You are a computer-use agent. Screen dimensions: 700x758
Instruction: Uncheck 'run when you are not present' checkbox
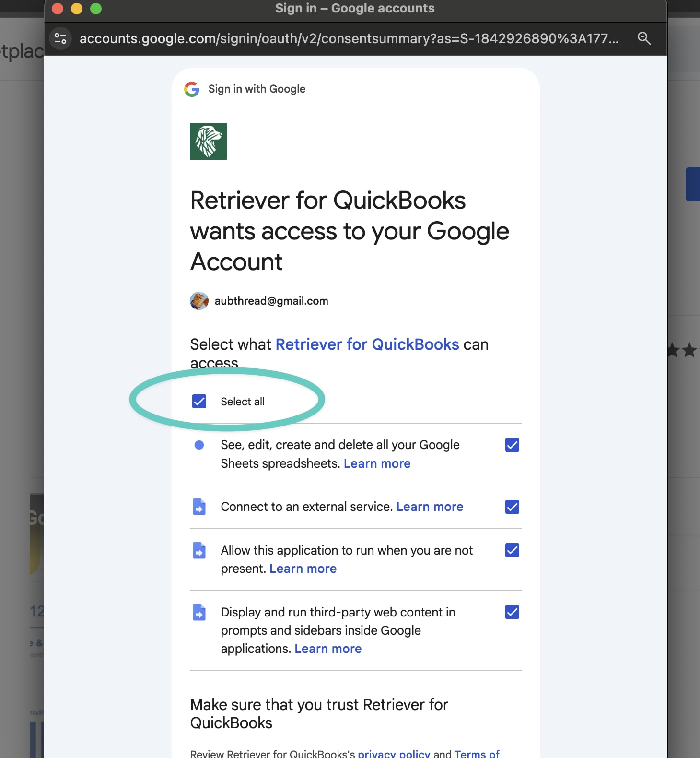point(512,550)
